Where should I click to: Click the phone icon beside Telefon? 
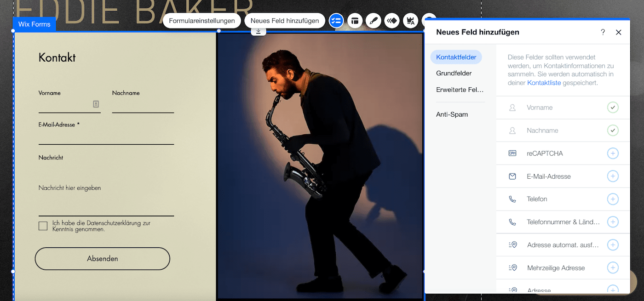tap(512, 199)
